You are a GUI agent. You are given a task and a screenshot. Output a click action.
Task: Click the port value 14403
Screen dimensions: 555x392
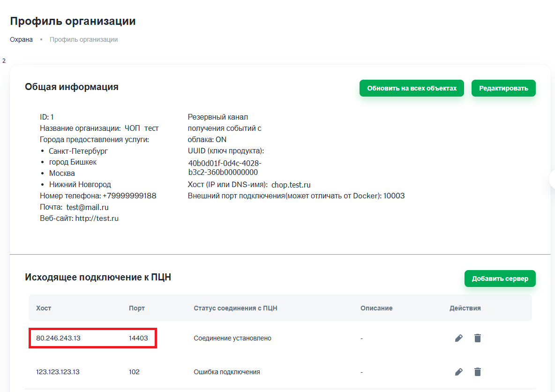coord(138,338)
